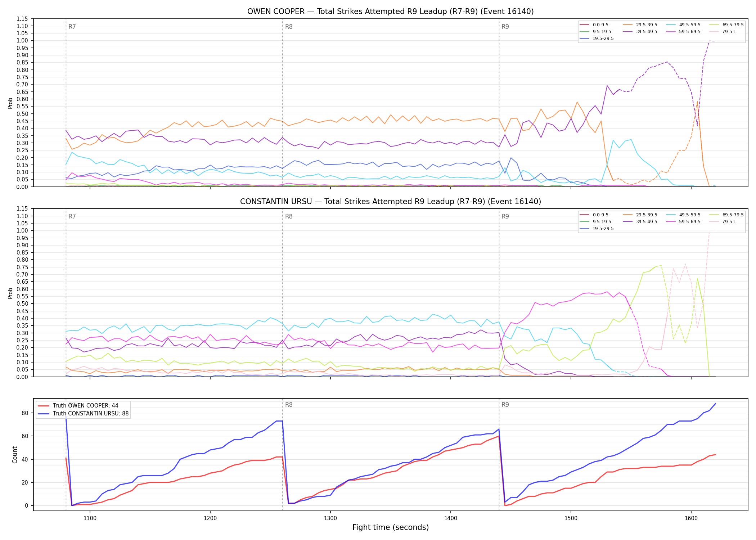Click y-tick 20 on the Count chart

[x=25, y=482]
